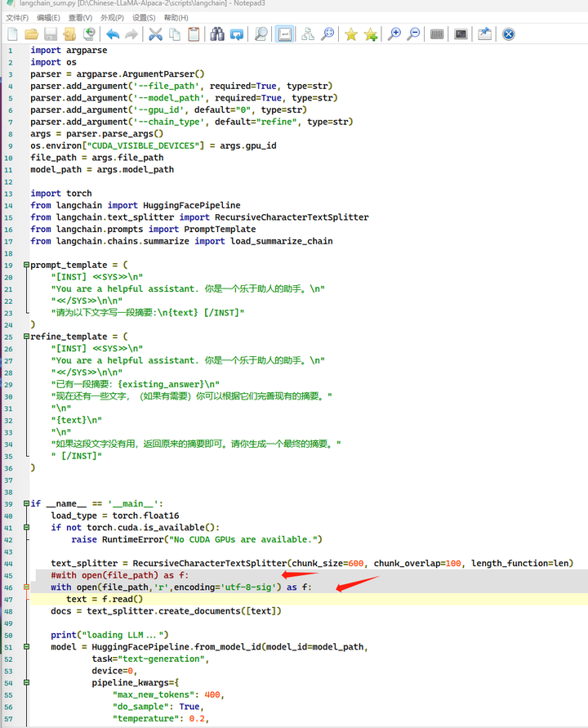Click line number 45 in the margin
This screenshot has width=588, height=728.
pos(9,576)
